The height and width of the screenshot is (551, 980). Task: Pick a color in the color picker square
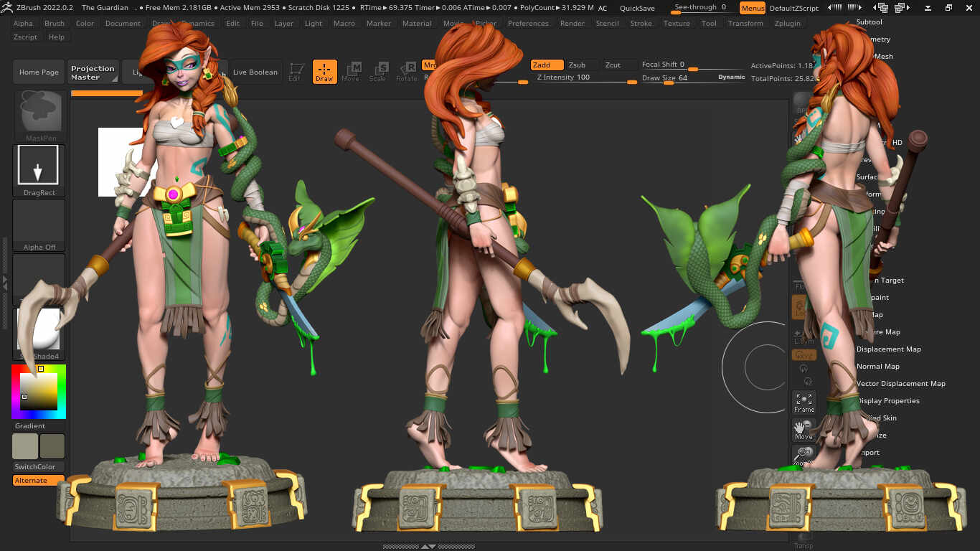pos(39,391)
